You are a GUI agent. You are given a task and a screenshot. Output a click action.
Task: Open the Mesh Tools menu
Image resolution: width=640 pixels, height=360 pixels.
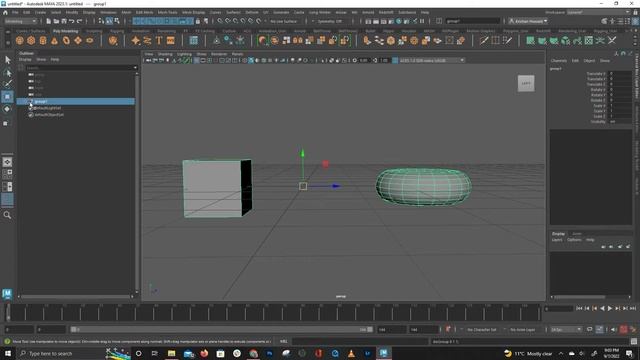click(167, 12)
